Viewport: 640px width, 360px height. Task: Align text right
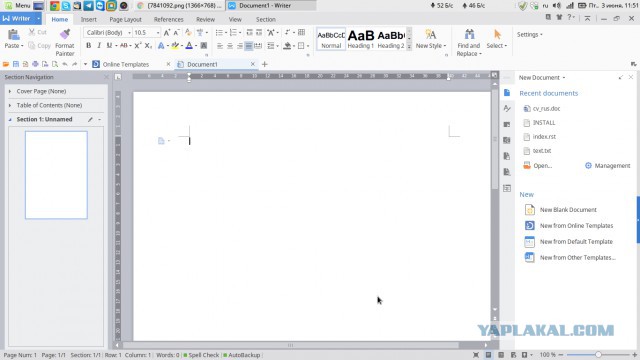tap(240, 46)
